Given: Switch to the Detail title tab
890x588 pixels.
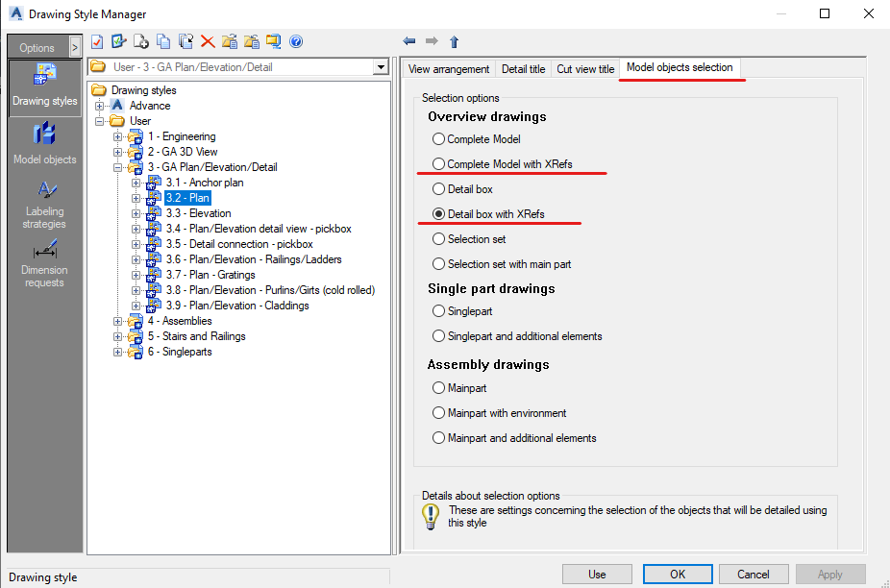Looking at the screenshot, I should coord(523,68).
